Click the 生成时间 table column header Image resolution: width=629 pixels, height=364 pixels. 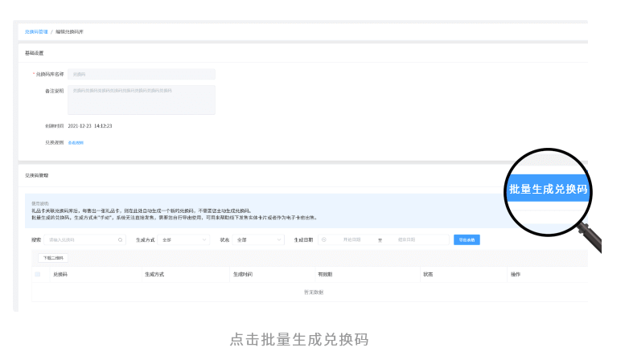point(243,274)
